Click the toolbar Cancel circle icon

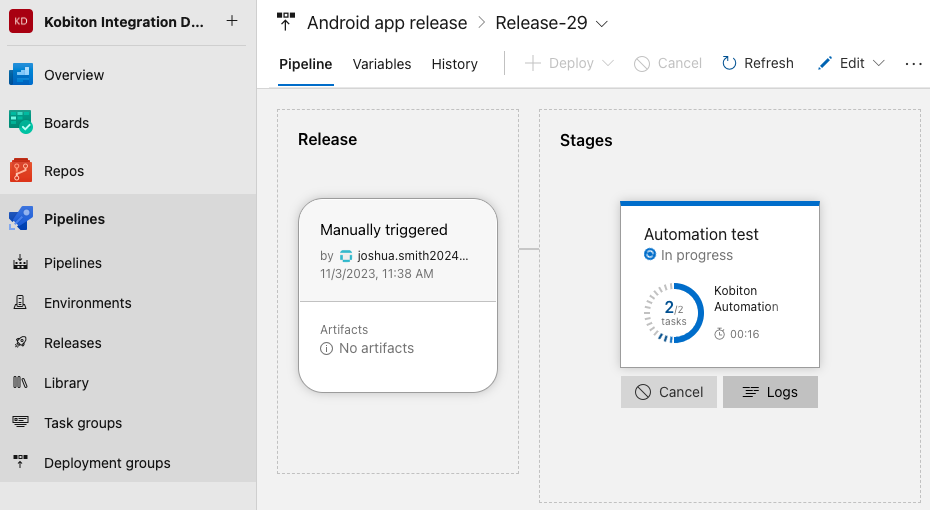pos(642,63)
